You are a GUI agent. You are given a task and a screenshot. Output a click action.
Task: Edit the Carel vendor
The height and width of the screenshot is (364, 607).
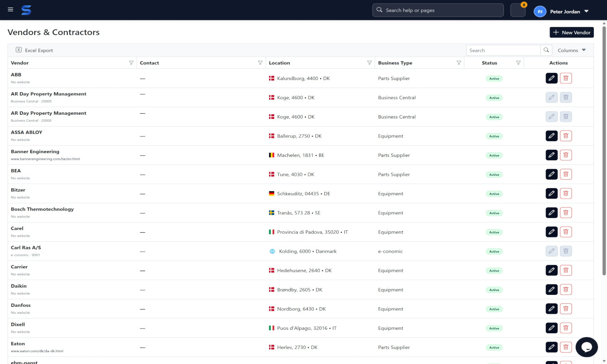[x=552, y=232]
